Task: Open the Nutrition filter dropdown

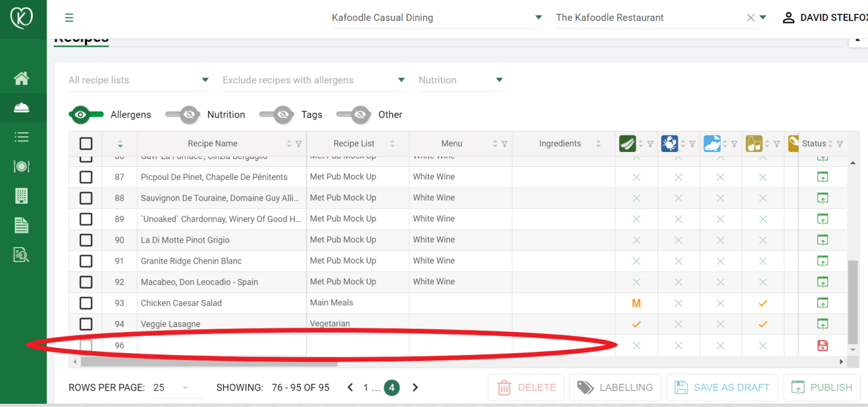Action: point(461,80)
